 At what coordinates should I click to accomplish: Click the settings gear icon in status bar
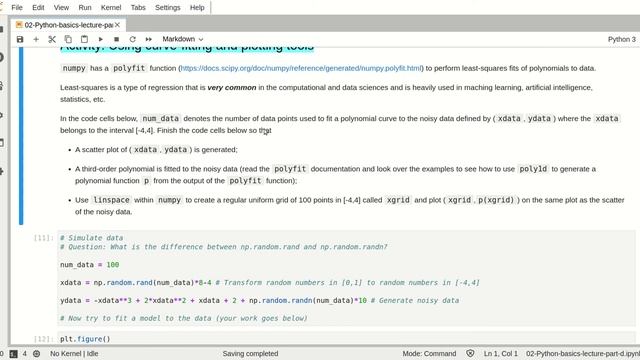click(36, 353)
